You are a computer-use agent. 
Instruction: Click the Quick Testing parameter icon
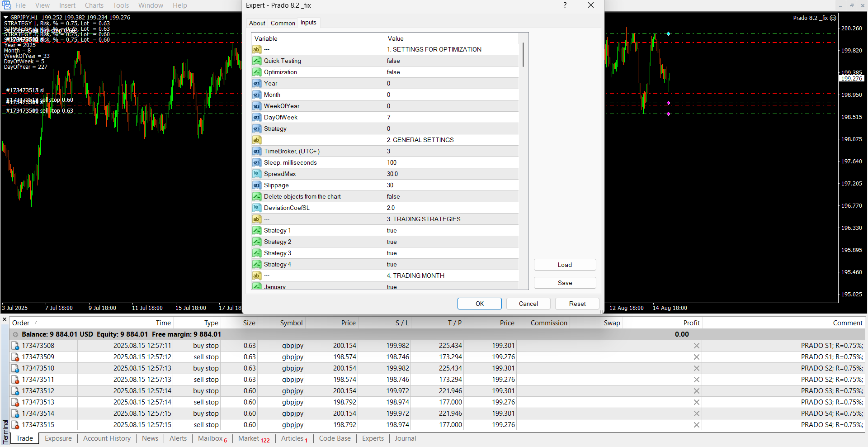(257, 61)
